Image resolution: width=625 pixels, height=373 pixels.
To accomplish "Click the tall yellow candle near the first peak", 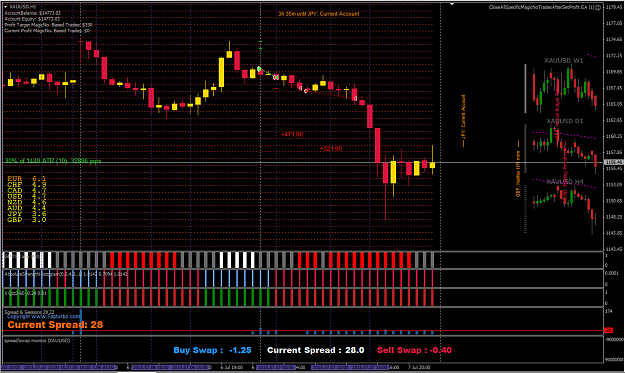I will click(221, 72).
